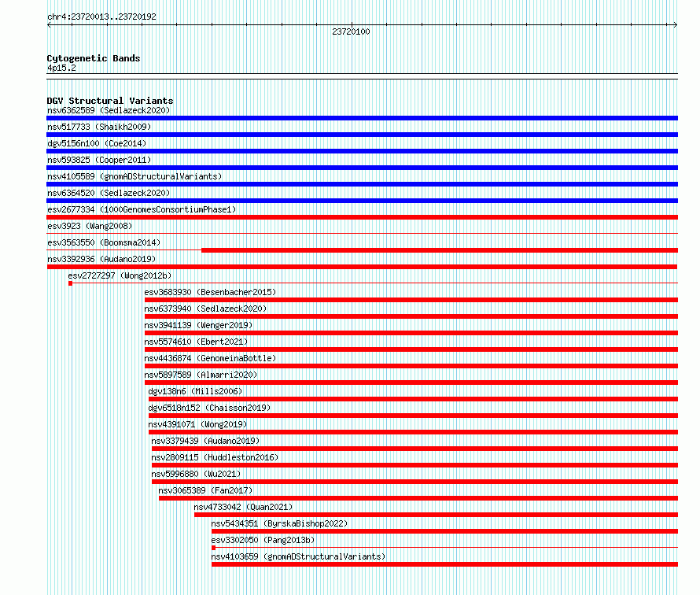Click nsv6373940 (Sedlazeck2020) variant label
The image size is (700, 595).
(x=205, y=309)
